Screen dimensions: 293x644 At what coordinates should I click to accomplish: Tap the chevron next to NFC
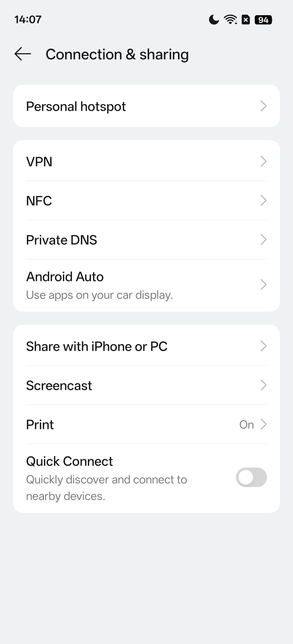(x=263, y=200)
